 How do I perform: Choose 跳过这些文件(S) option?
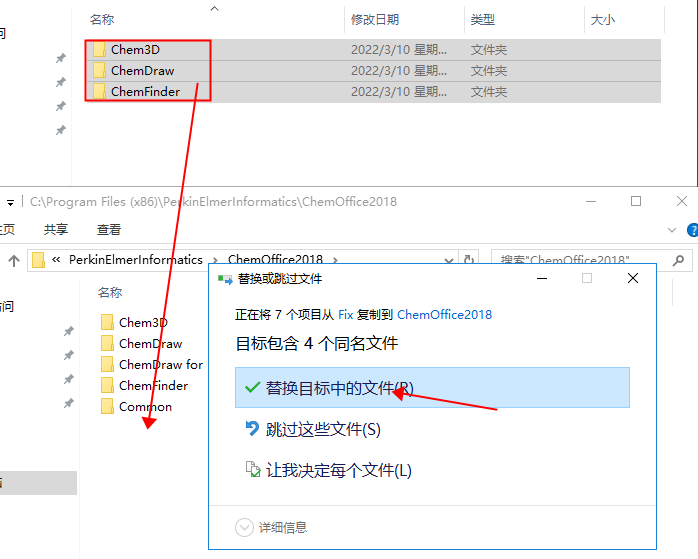tap(432, 429)
